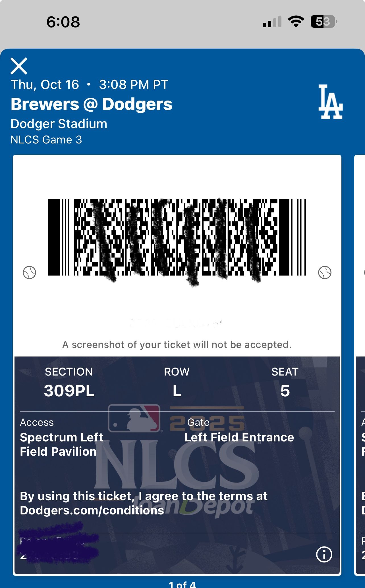Tap the "1 of 4" ticket page indicator
This screenshot has width=365, height=588.
(182, 585)
